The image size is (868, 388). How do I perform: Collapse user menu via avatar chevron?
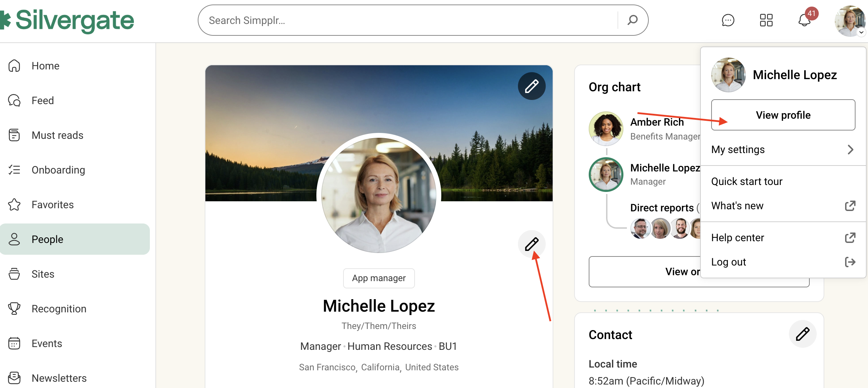[861, 32]
